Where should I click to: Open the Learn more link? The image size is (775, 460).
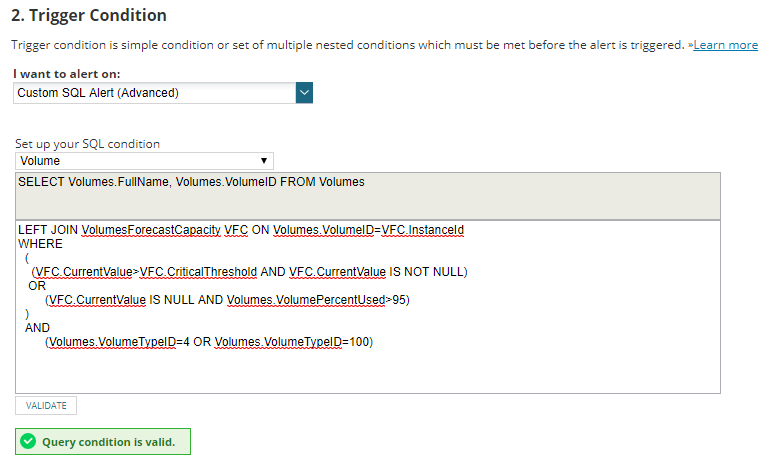(727, 45)
